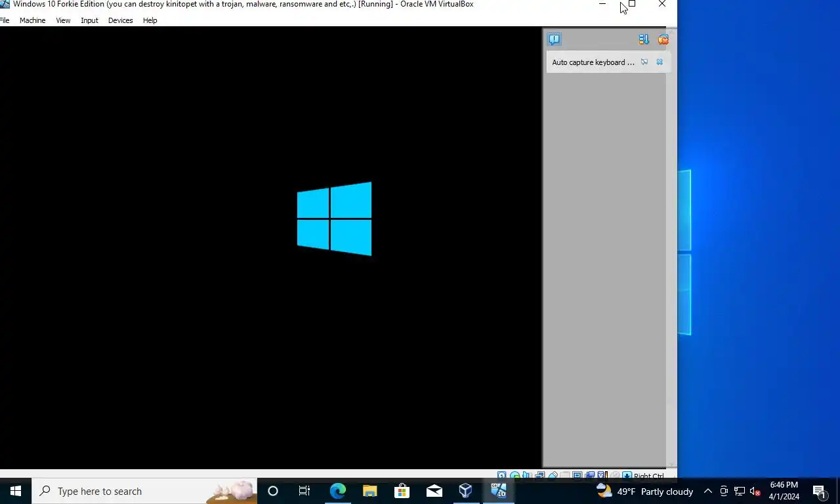Open VirtualBox Manager taskbar icon
840x504 pixels.
pos(466,491)
